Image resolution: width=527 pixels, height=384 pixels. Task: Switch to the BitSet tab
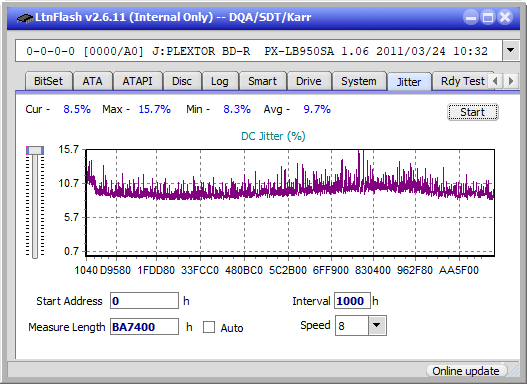[x=48, y=81]
